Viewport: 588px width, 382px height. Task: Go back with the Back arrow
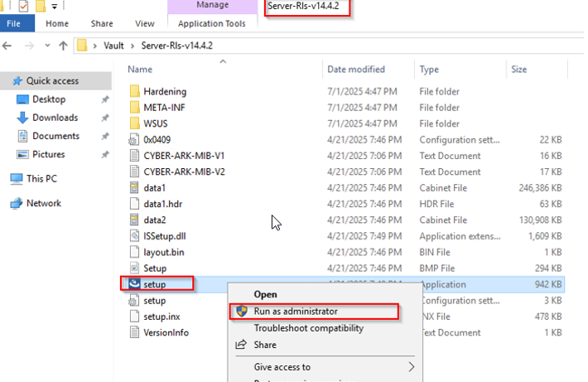(7, 46)
